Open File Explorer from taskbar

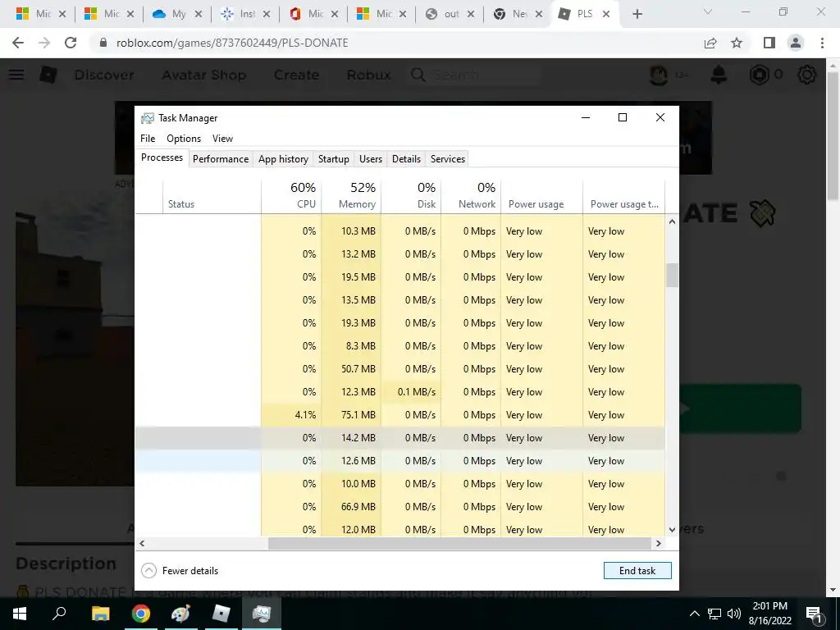(x=100, y=614)
